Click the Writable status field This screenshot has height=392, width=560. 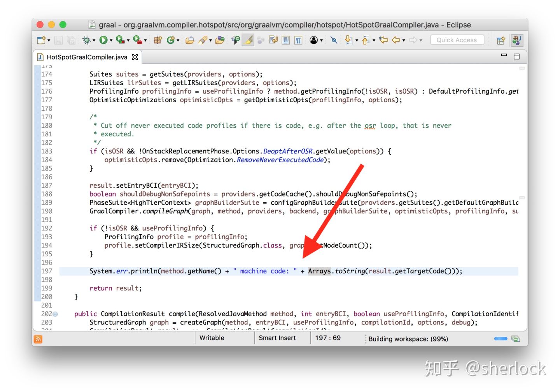tap(212, 338)
